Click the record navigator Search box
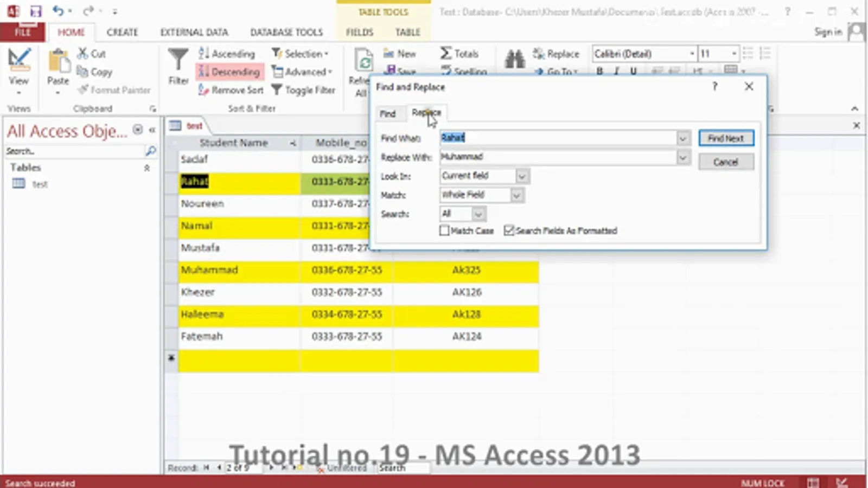This screenshot has height=488, width=868. 403,467
